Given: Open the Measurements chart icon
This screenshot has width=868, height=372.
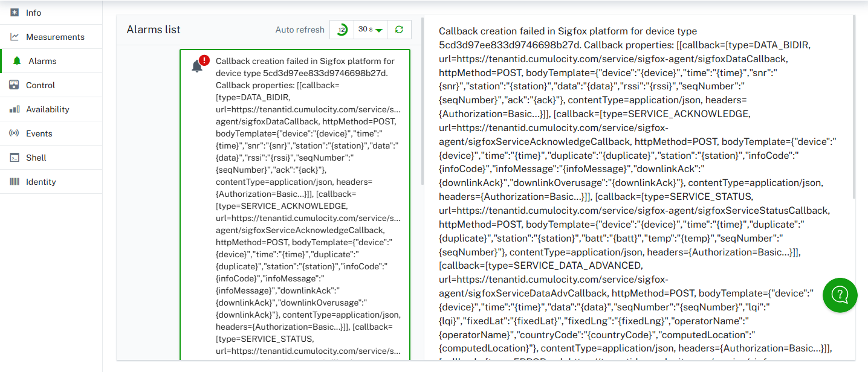Looking at the screenshot, I should click(x=15, y=36).
